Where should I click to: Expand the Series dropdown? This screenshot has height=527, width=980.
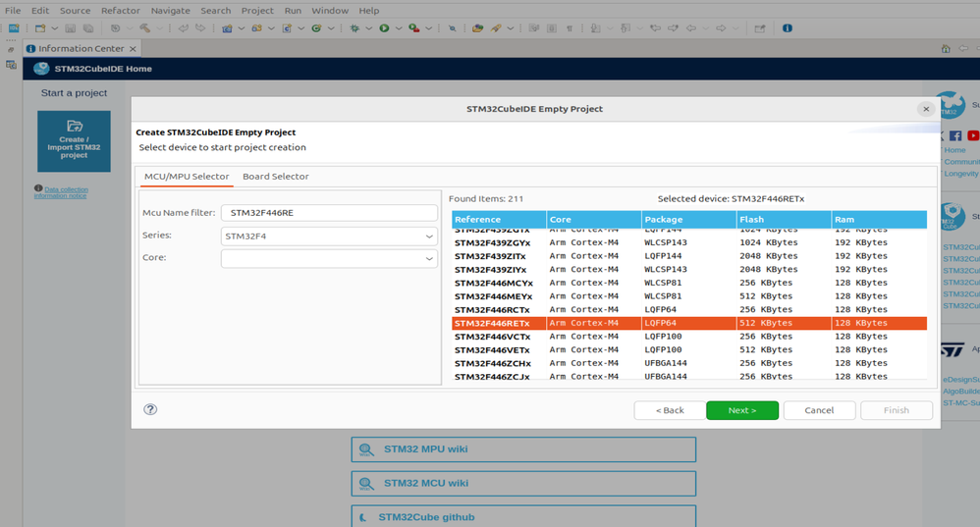point(329,237)
